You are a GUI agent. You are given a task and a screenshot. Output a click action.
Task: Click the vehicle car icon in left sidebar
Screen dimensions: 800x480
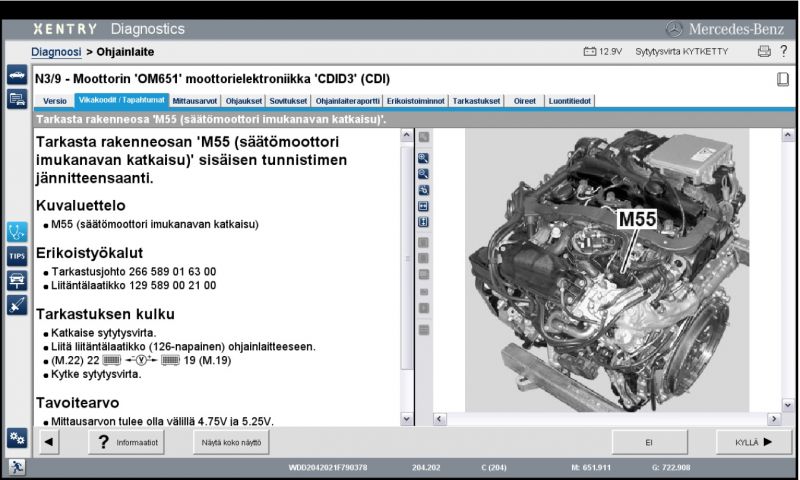coord(16,76)
